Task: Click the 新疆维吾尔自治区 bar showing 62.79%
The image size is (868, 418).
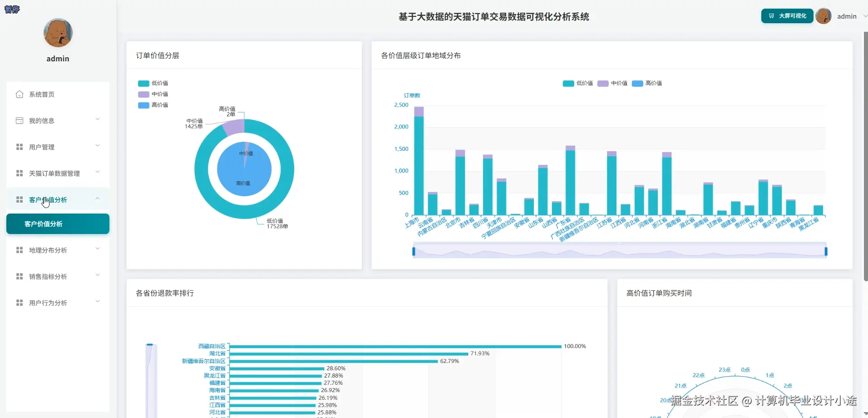Action: coord(334,361)
